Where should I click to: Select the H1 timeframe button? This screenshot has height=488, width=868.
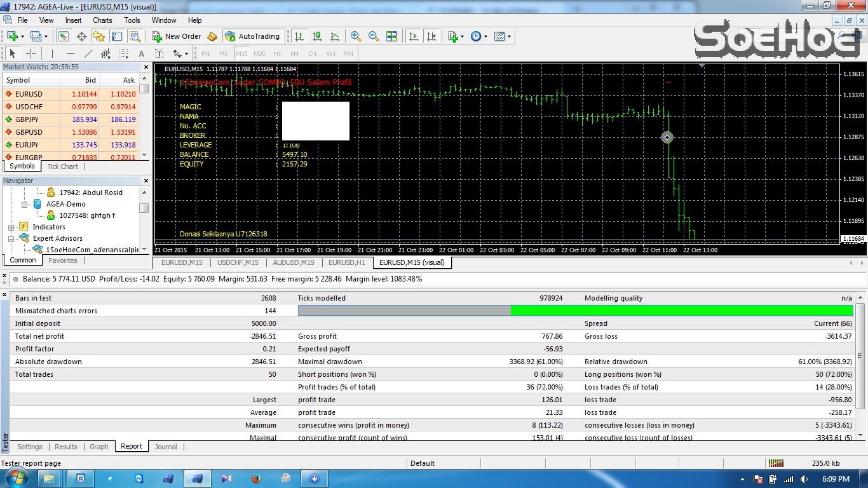277,54
